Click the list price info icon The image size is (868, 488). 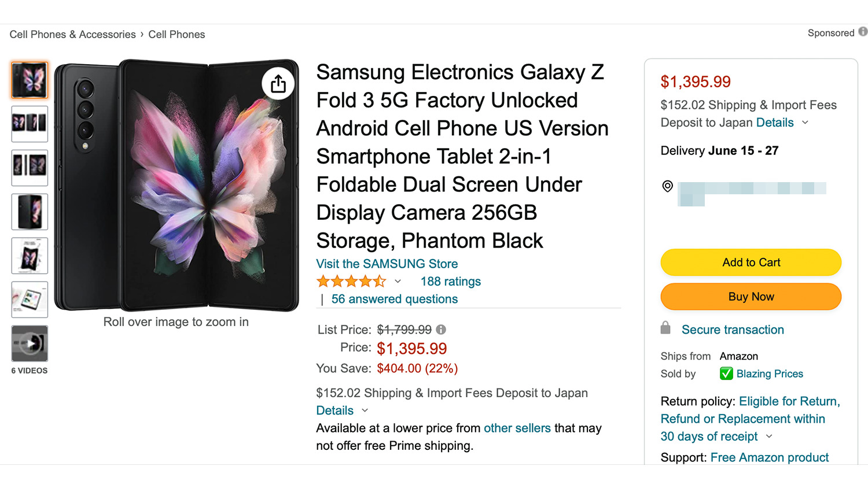pyautogui.click(x=441, y=330)
